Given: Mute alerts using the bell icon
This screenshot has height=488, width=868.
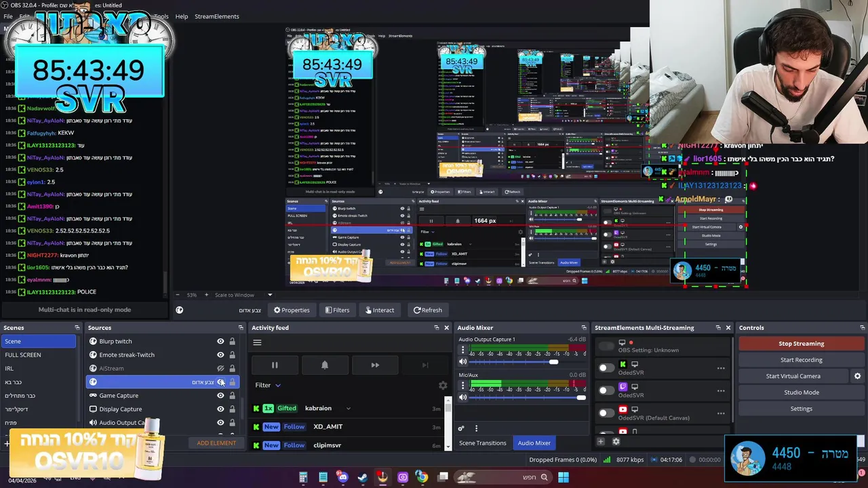Looking at the screenshot, I should [325, 365].
